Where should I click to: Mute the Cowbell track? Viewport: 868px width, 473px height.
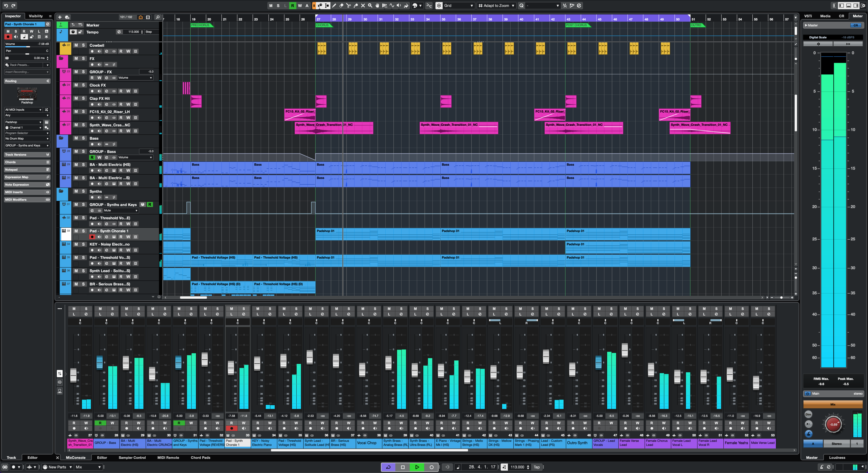click(x=75, y=45)
